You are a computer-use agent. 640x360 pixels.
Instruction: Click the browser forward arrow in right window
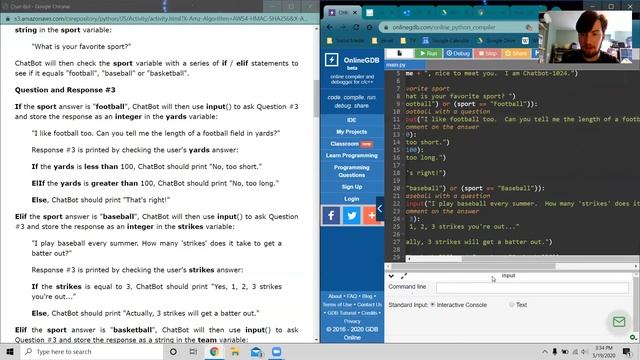click(343, 27)
